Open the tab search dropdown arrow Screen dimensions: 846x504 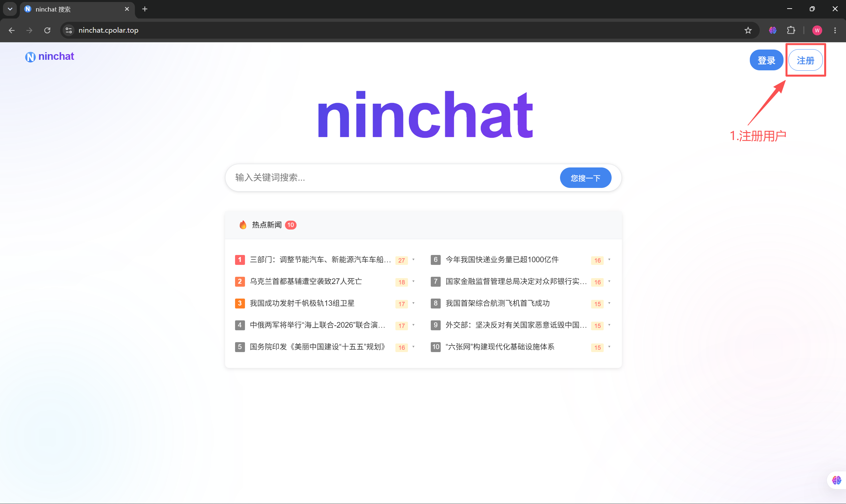pyautogui.click(x=10, y=9)
